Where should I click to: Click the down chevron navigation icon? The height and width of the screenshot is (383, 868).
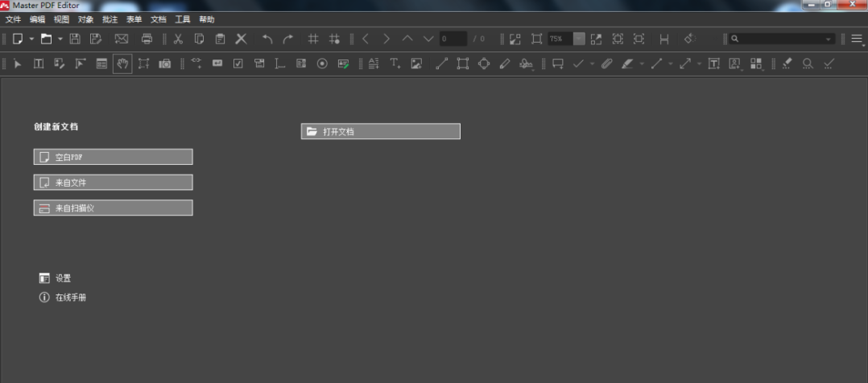coord(428,39)
